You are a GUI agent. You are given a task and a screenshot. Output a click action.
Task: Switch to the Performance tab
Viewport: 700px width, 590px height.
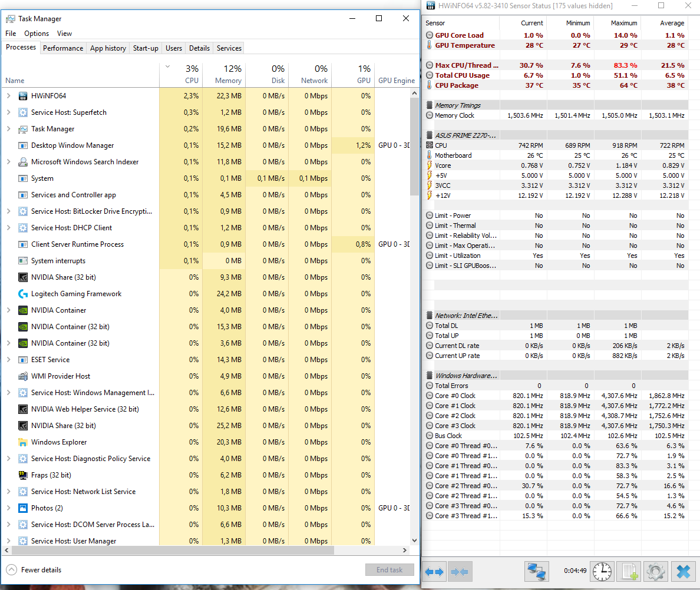coord(63,48)
